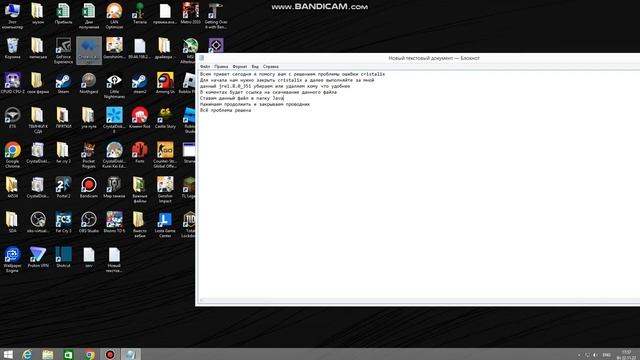Open the Файл menu in Notepad
The width and height of the screenshot is (640, 360).
pos(205,67)
